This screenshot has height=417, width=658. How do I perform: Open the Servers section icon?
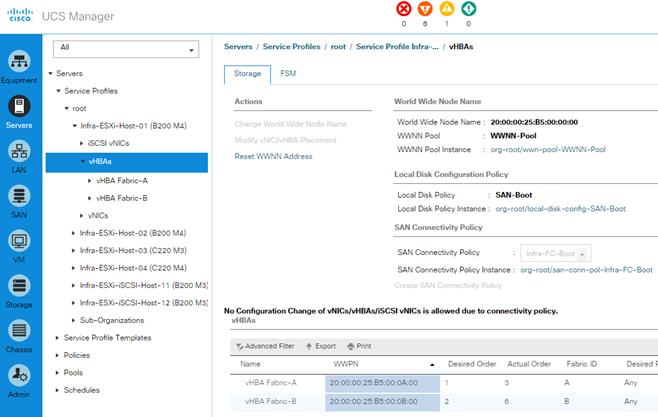(x=19, y=106)
